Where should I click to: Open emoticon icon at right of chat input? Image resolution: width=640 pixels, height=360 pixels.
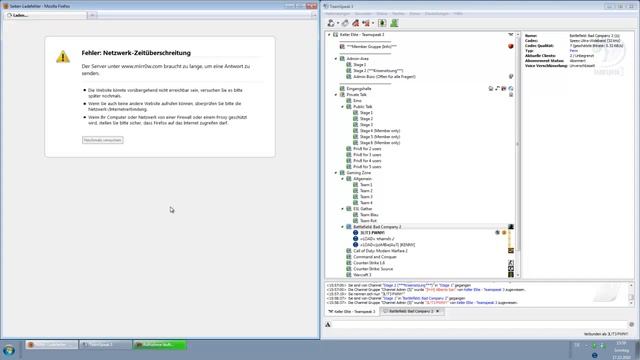pos(631,324)
